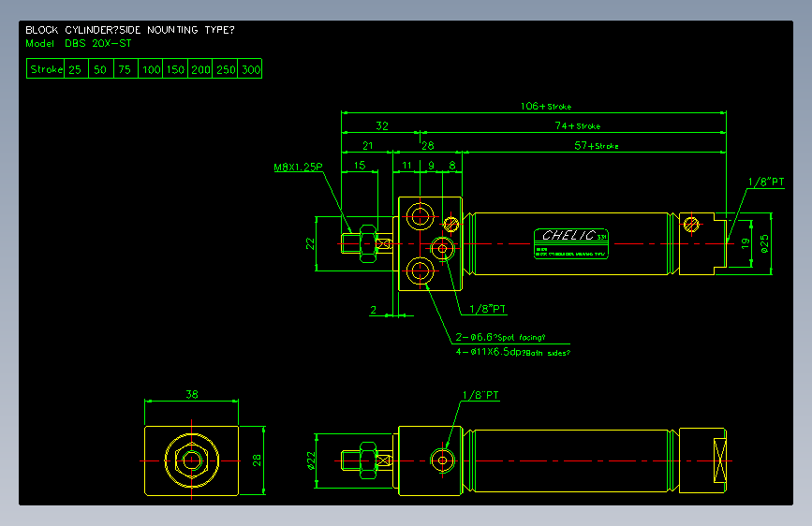Click the hex nut in the end view
The height and width of the screenshot is (526, 812).
(192, 460)
